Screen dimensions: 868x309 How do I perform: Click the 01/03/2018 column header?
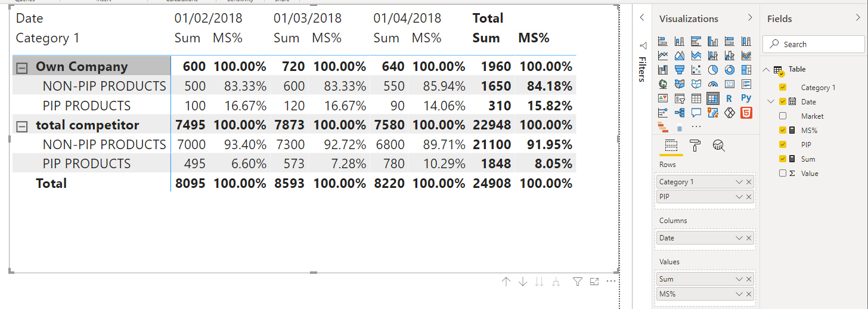pyautogui.click(x=308, y=18)
